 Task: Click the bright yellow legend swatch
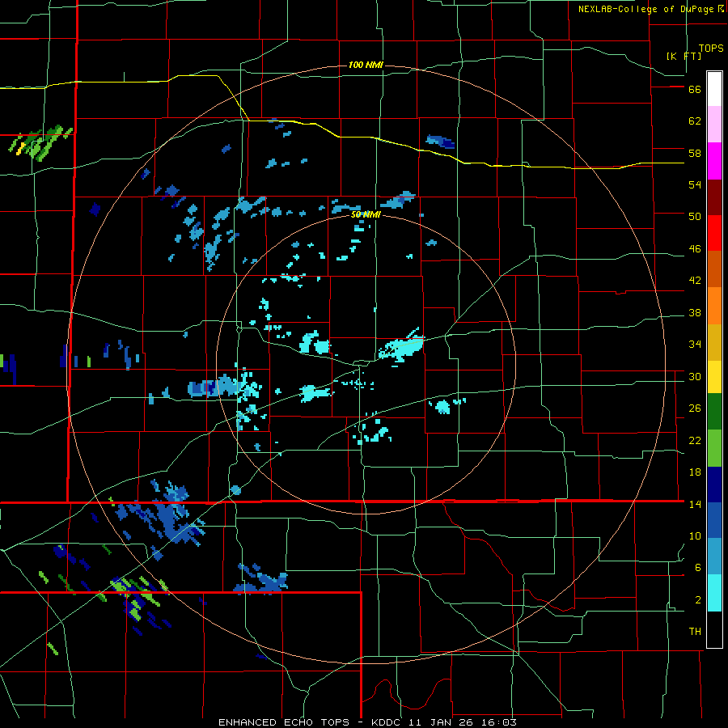point(714,377)
